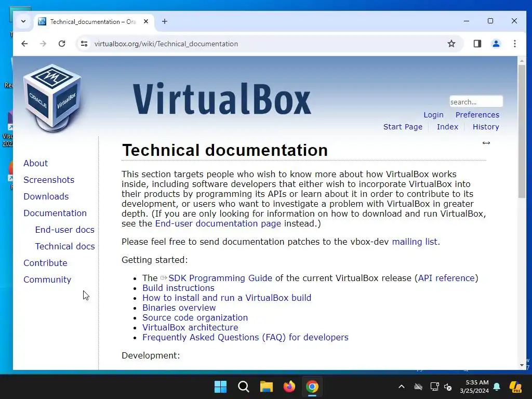Click the Copilot preview taskbar icon

coord(515,387)
